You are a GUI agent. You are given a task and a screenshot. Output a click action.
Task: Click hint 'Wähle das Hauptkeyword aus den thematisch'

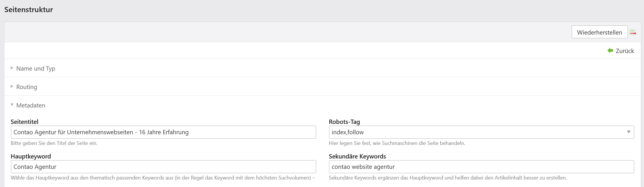(163, 177)
